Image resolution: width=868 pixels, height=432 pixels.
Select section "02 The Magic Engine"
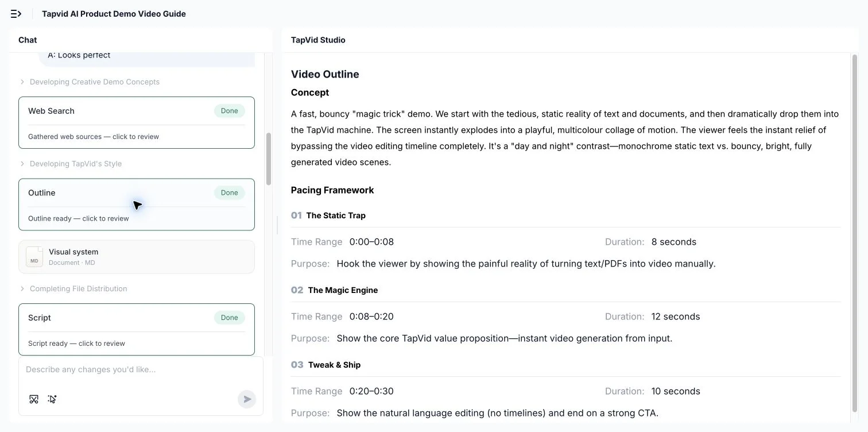tap(335, 290)
